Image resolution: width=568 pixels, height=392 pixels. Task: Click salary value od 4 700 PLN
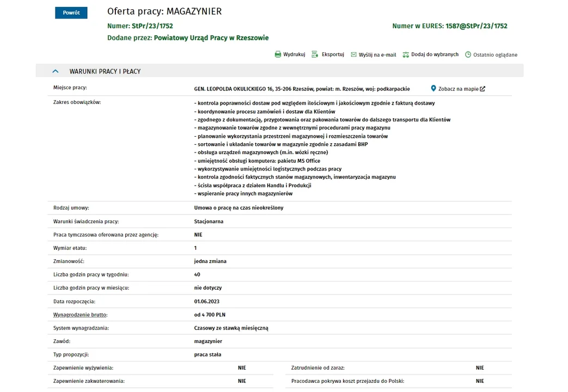210,315
